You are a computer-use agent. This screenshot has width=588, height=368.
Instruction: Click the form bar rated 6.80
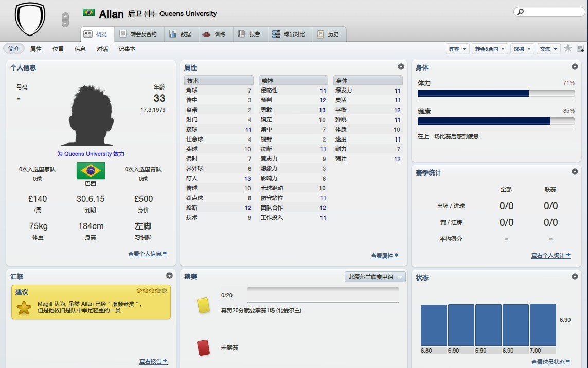point(434,325)
